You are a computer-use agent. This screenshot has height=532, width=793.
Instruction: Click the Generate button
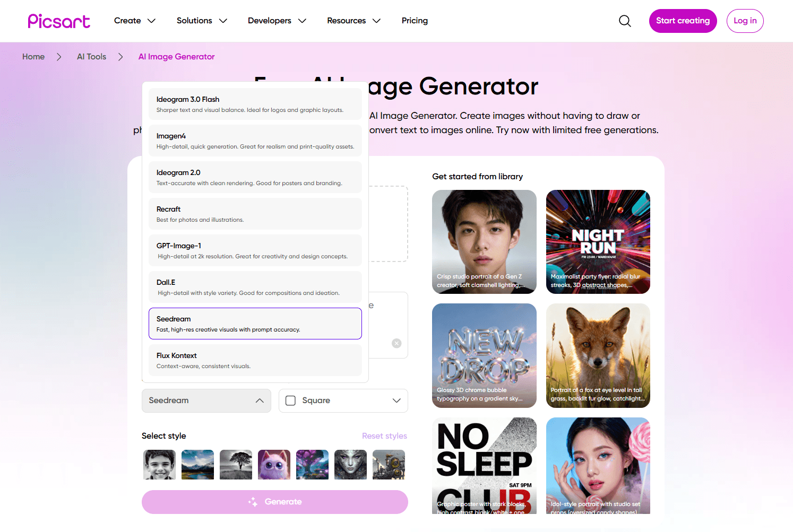pyautogui.click(x=275, y=502)
